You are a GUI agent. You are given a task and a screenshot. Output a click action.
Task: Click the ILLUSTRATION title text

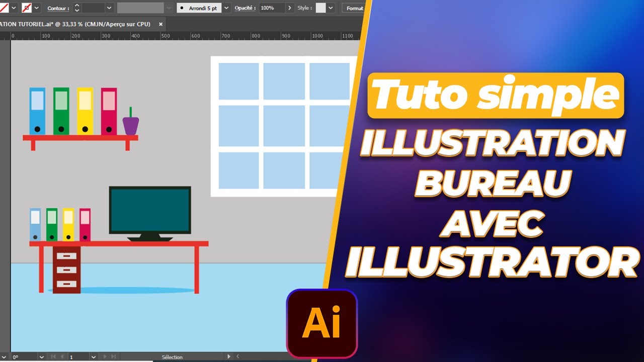click(x=493, y=144)
